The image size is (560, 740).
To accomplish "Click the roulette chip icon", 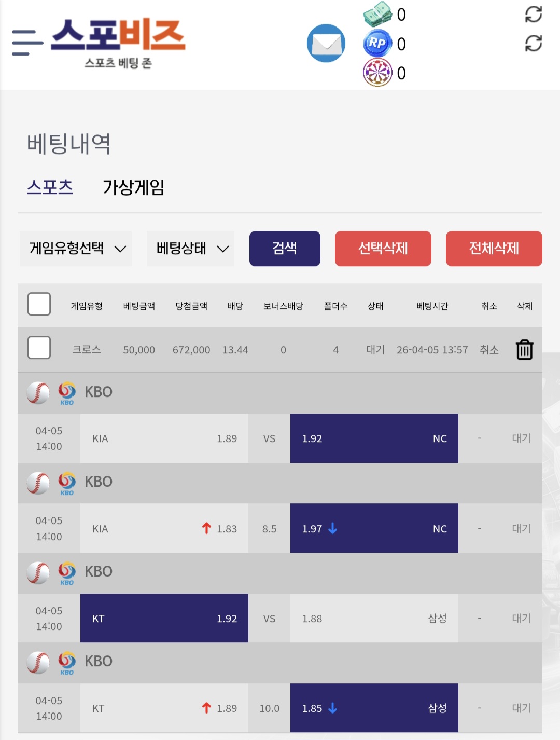I will tap(377, 73).
